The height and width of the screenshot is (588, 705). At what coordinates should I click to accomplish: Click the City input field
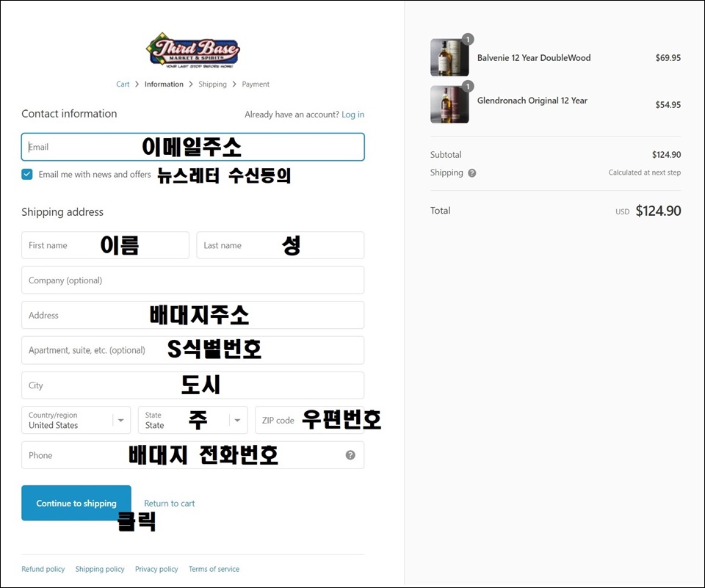(x=193, y=385)
